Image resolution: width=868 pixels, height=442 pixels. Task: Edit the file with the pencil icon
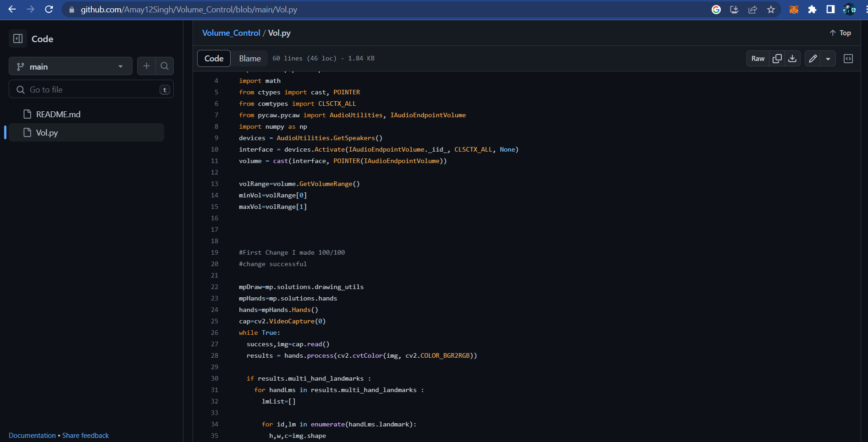(x=813, y=59)
